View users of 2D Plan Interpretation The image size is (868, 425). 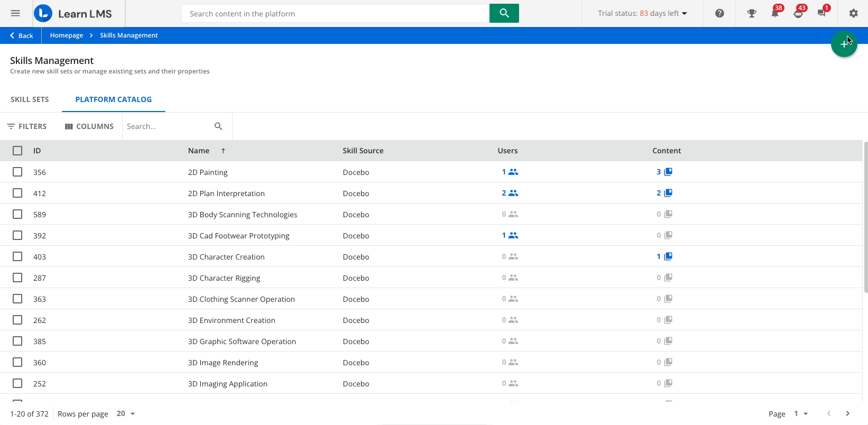tap(510, 193)
